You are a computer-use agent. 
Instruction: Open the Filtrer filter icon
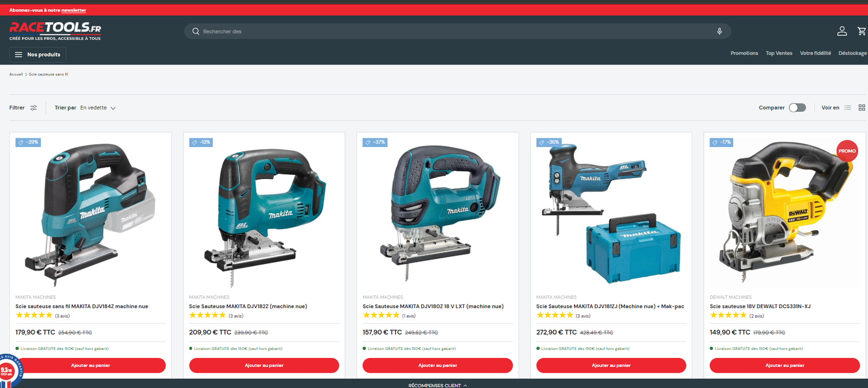click(34, 108)
